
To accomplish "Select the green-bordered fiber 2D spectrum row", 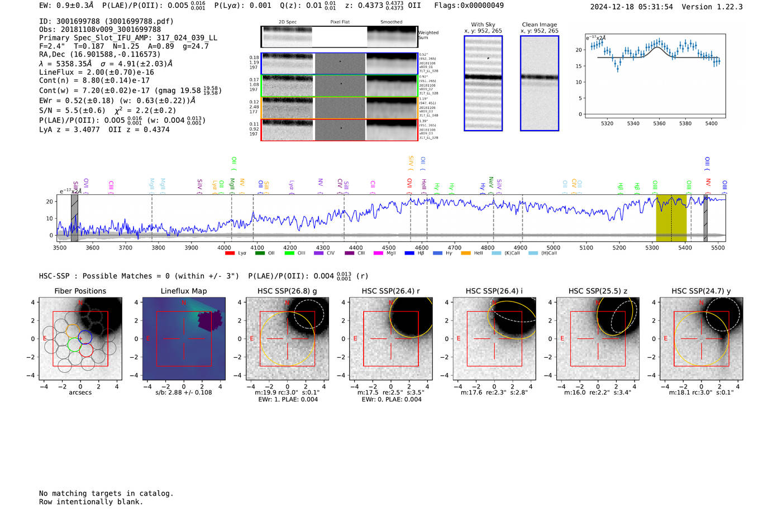I will point(339,86).
